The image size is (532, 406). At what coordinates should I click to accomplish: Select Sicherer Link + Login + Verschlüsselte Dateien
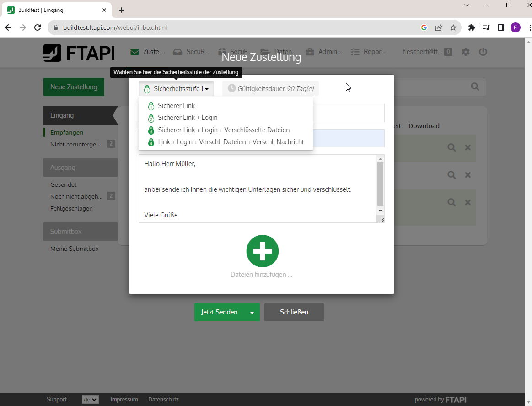click(x=223, y=130)
